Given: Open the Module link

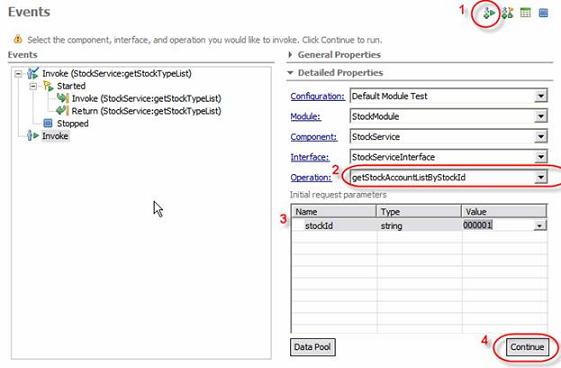Looking at the screenshot, I should click(306, 117).
